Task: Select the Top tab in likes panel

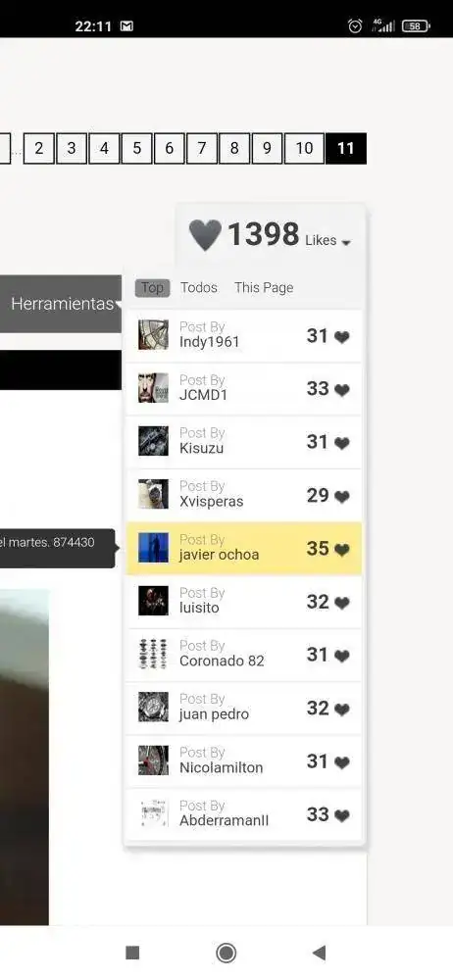Action: pos(152,287)
